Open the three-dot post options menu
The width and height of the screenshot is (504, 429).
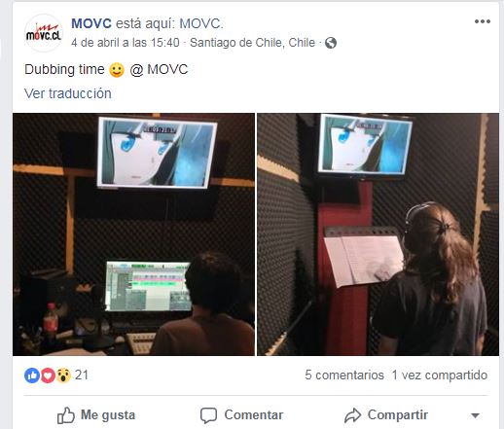(x=483, y=21)
